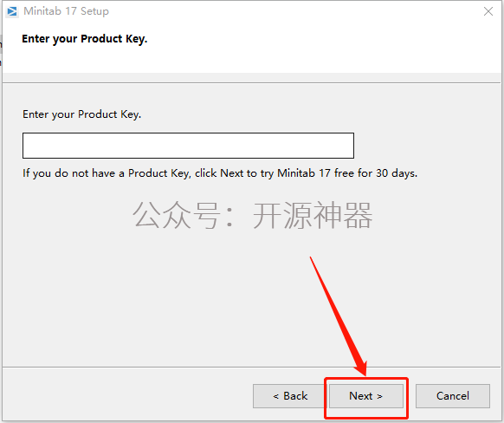Cancel the Minitab installation
504x423 pixels.
point(453,395)
